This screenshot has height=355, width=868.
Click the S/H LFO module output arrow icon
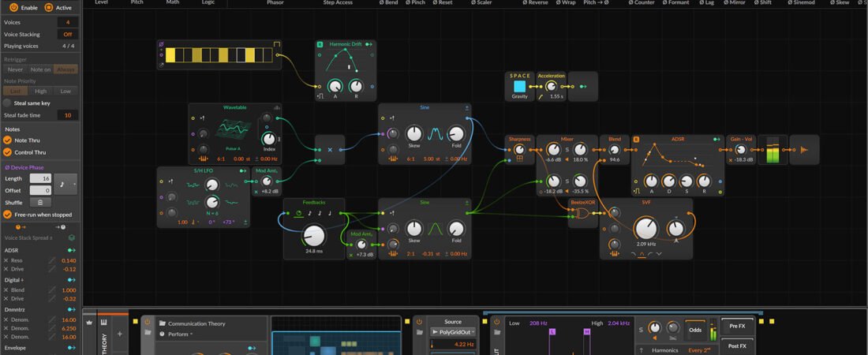pyautogui.click(x=243, y=171)
